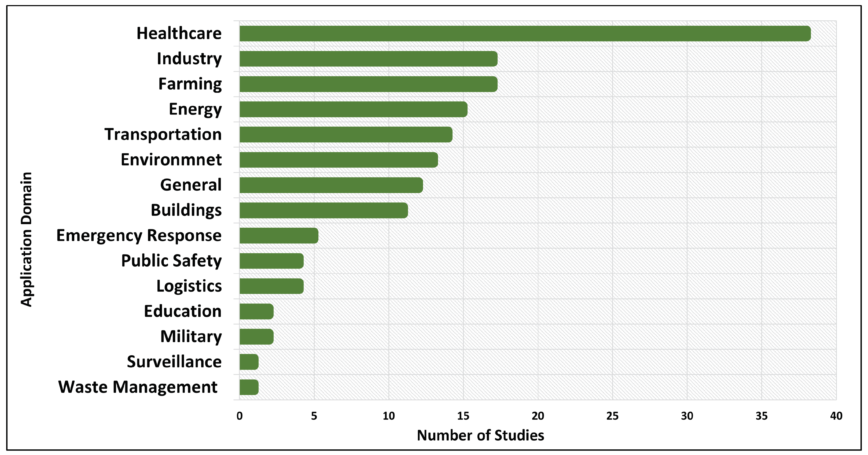Select the Buildings bar

click(323, 210)
